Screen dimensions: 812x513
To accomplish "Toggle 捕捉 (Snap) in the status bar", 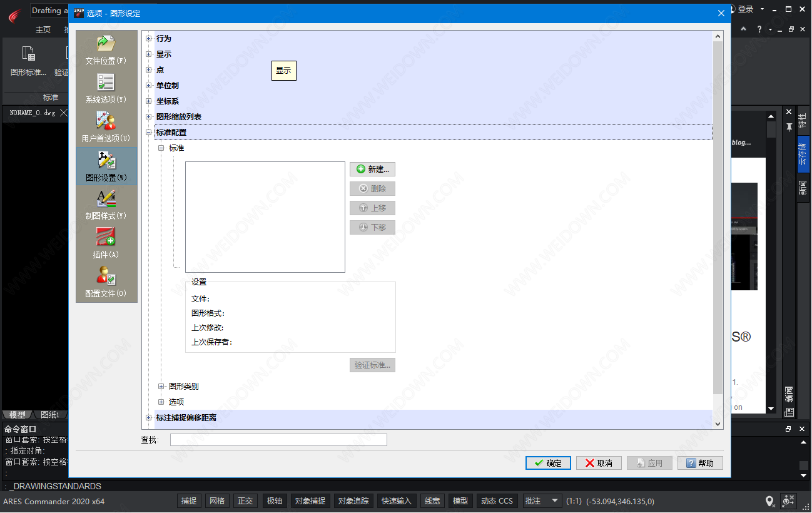I will click(189, 501).
